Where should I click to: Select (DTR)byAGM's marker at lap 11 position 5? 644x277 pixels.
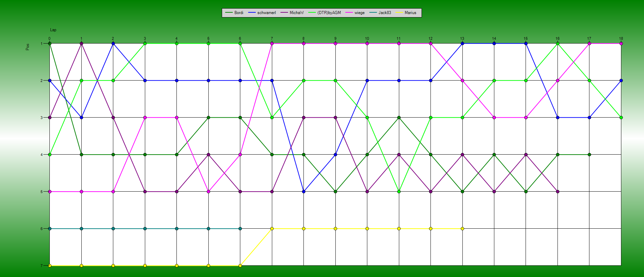(x=399, y=192)
